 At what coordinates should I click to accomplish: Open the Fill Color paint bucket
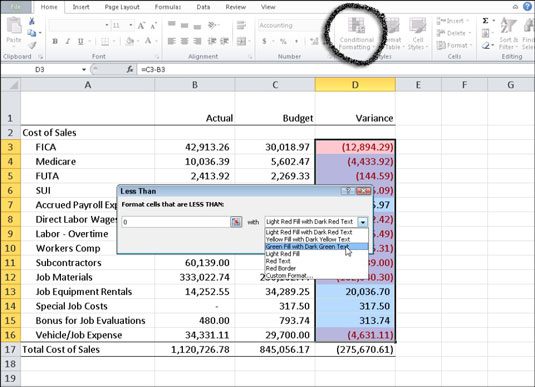(x=129, y=41)
